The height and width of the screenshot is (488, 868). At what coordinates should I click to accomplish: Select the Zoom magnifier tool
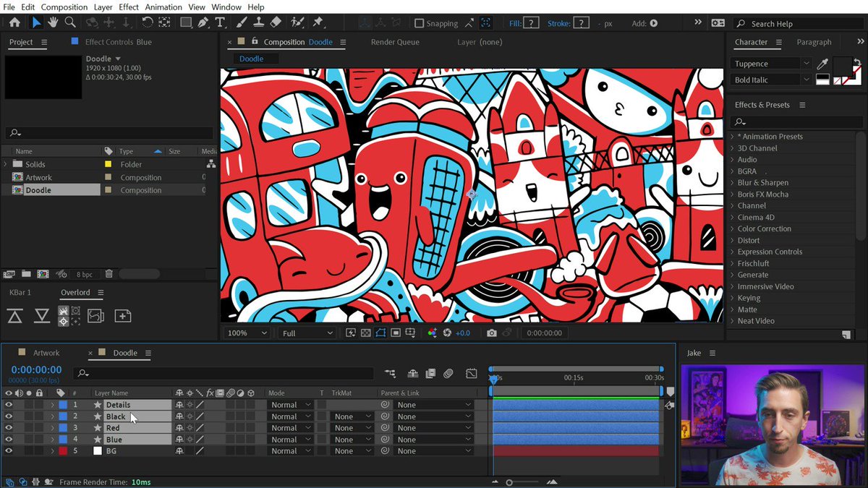tap(70, 22)
